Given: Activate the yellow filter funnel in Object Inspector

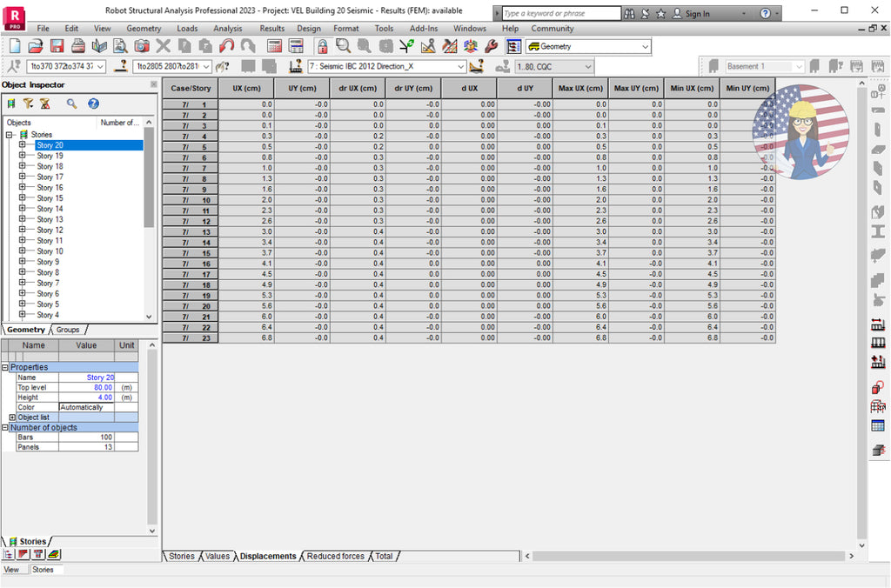Looking at the screenshot, I should click(x=29, y=104).
